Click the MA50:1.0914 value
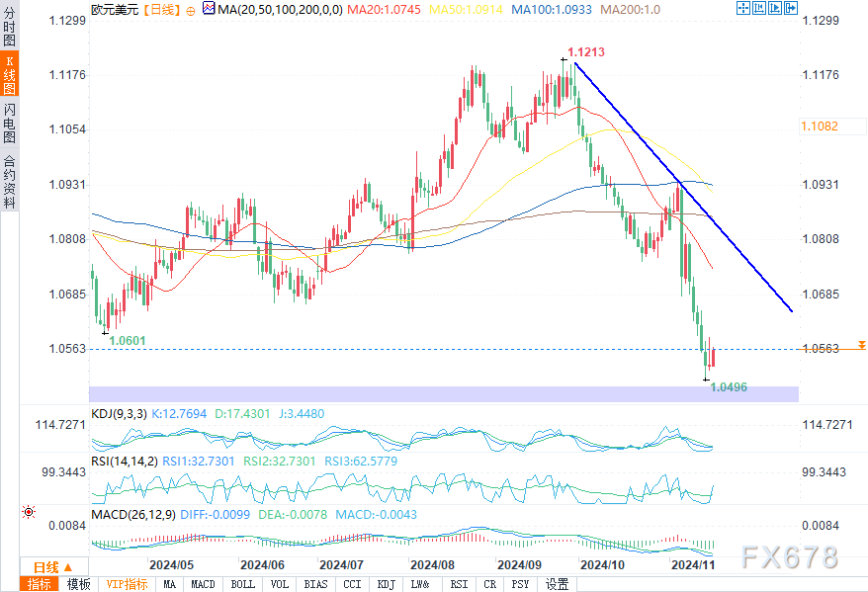This screenshot has height=592, width=868. tap(466, 10)
